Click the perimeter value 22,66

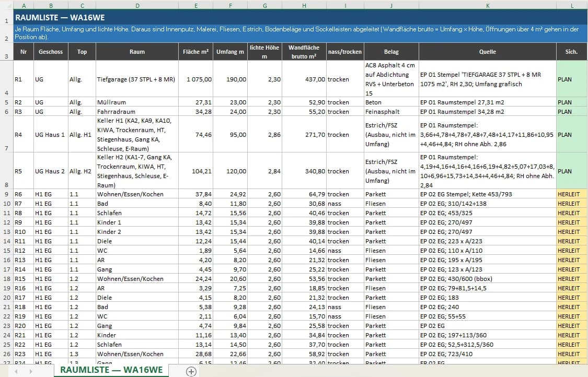point(230,354)
